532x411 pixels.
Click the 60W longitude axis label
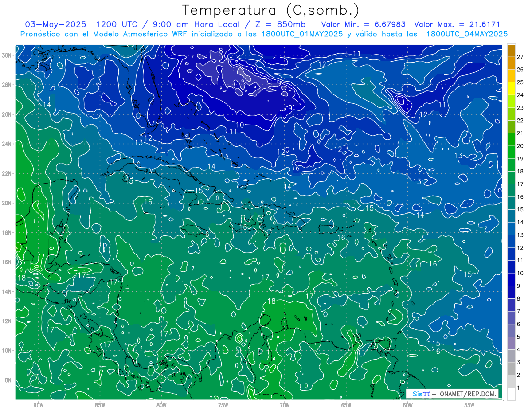408,405
